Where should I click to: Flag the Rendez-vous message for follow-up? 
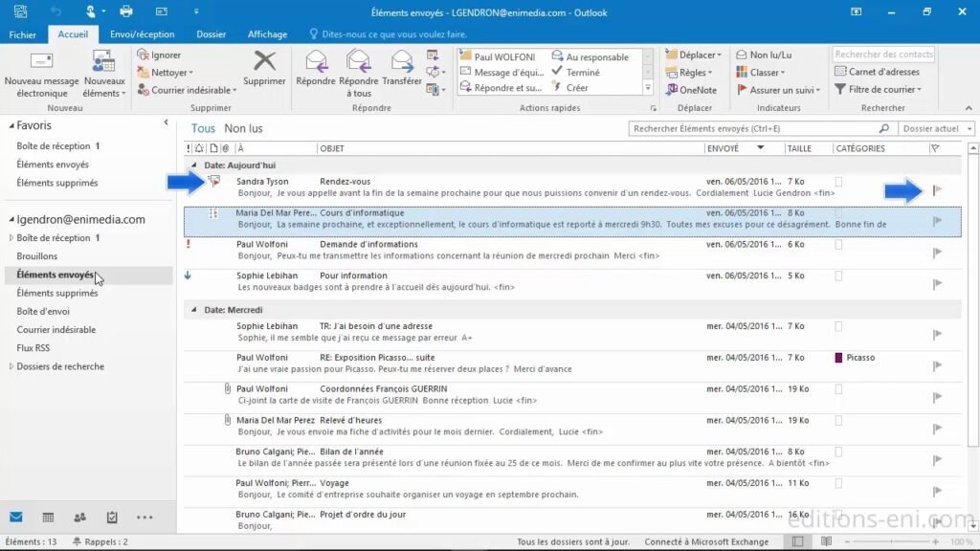pyautogui.click(x=935, y=189)
